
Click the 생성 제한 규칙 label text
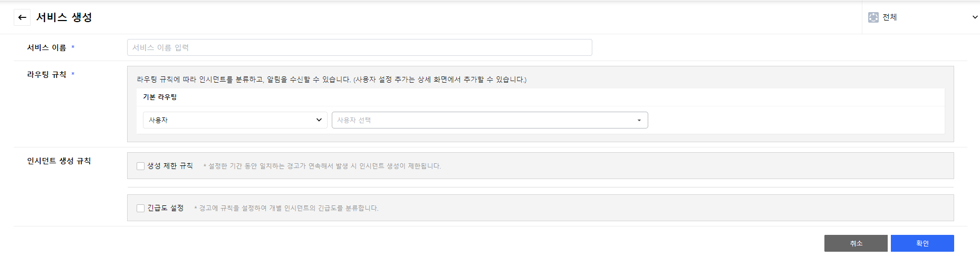coord(170,166)
